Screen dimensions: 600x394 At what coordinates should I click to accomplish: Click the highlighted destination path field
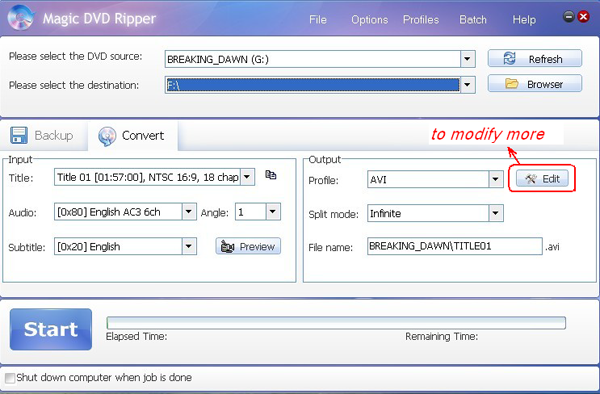(313, 85)
